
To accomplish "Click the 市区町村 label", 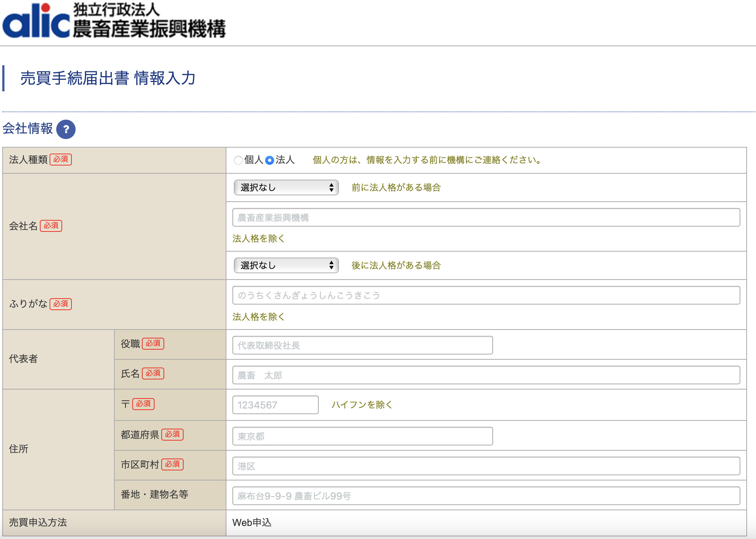I will [140, 465].
